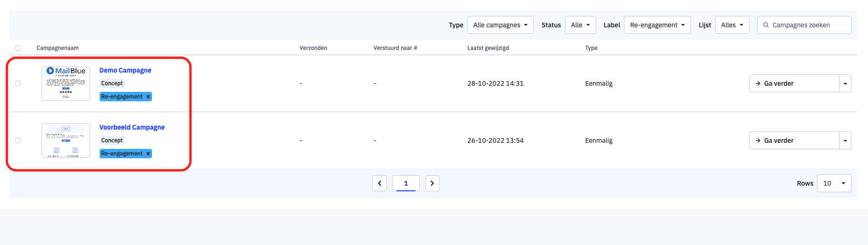
Task: Click the search magnifier icon
Action: tap(766, 25)
